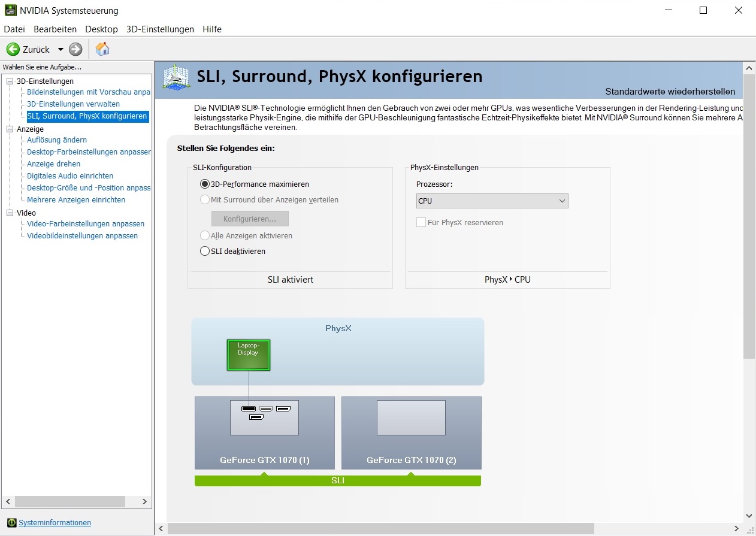Tick the Für PhysX reservieren checkbox
The width and height of the screenshot is (756, 536).
coord(421,223)
